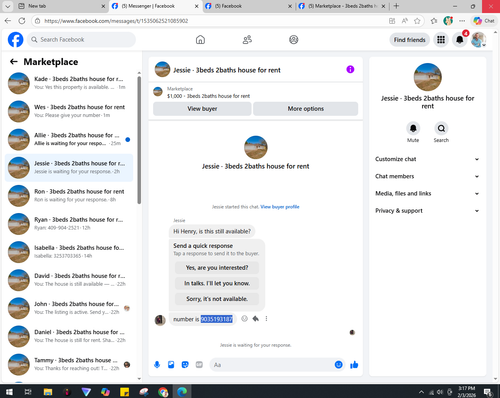Image resolution: width=500 pixels, height=398 pixels.
Task: Switch to the New tab browser tab
Action: tap(61, 6)
